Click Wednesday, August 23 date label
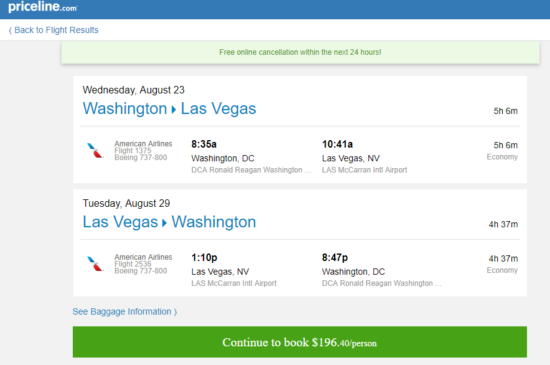The image size is (550, 365). click(134, 90)
